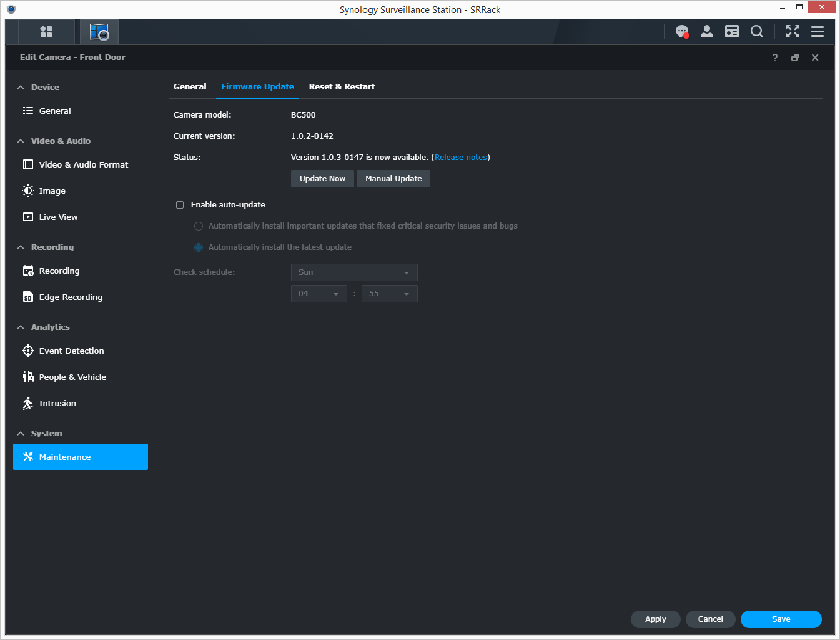Open the widget panel icon
This screenshot has height=640, width=840.
pos(732,32)
